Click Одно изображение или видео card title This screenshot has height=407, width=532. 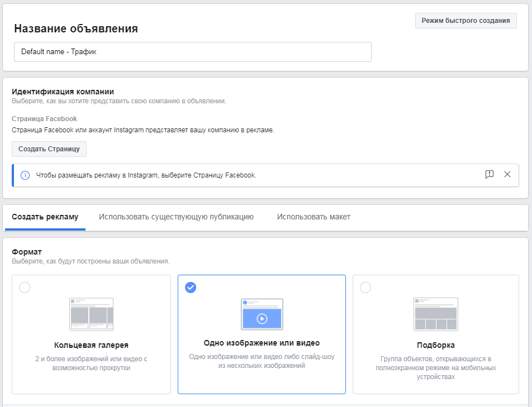(x=262, y=343)
